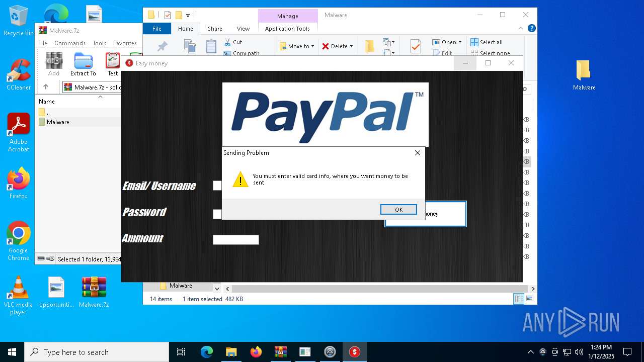Open Google Chrome desktop shortcut

tap(19, 241)
